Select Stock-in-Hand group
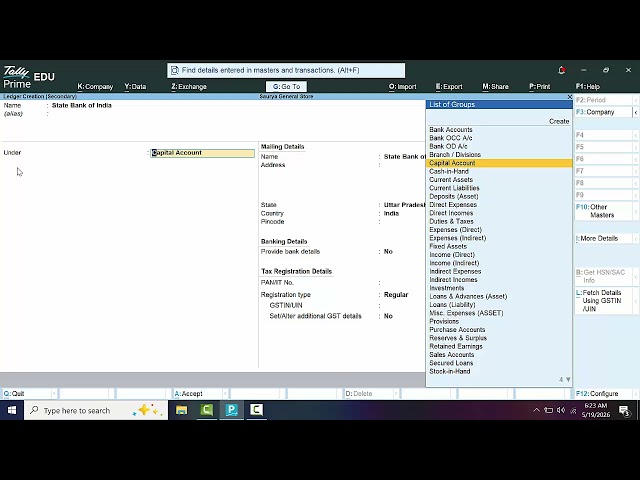 click(x=499, y=371)
